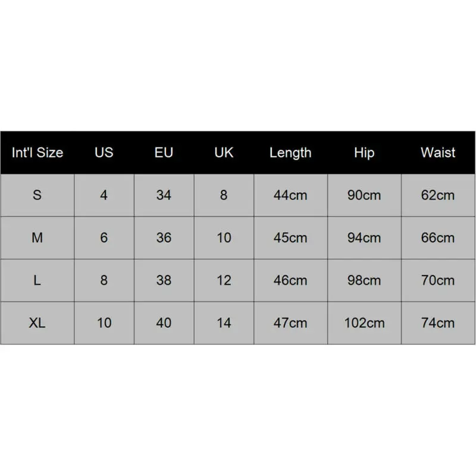This screenshot has width=476, height=476.
Task: Click the L size cell
Action: click(37, 280)
